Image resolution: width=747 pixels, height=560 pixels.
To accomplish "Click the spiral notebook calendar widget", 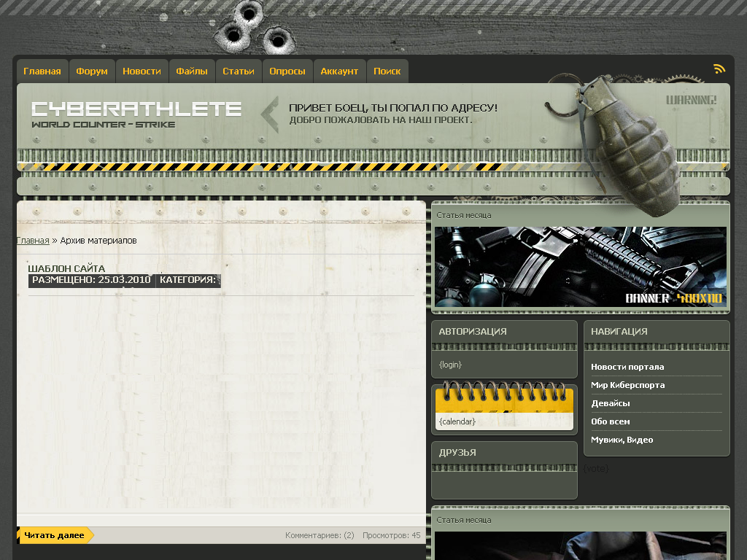I will click(504, 407).
